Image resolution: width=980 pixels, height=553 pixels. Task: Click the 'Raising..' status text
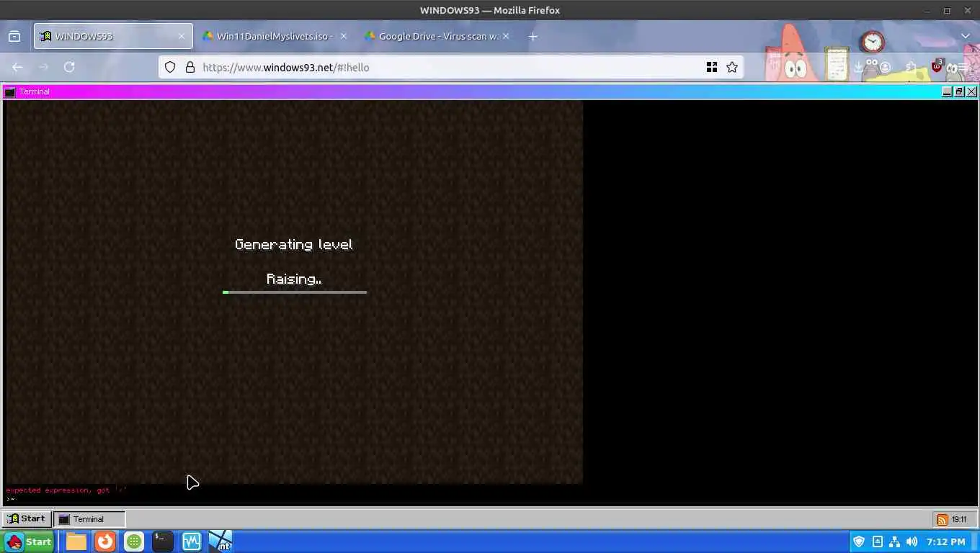point(294,279)
